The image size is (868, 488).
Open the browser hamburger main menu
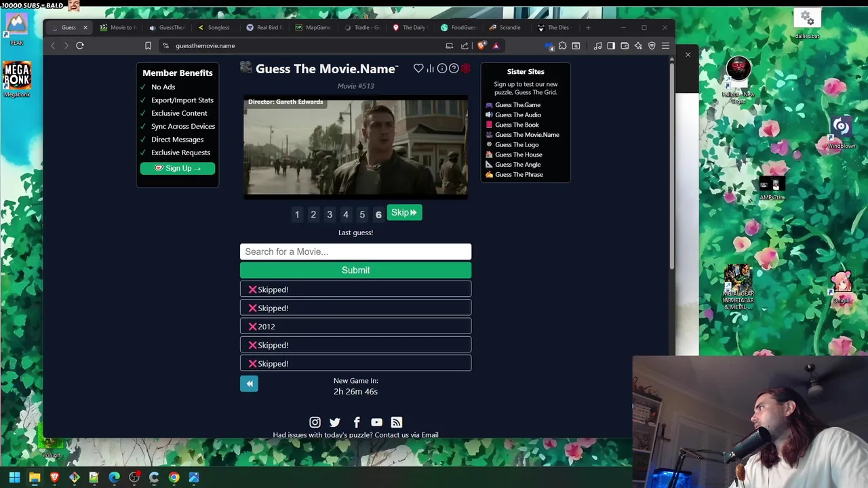tap(665, 45)
